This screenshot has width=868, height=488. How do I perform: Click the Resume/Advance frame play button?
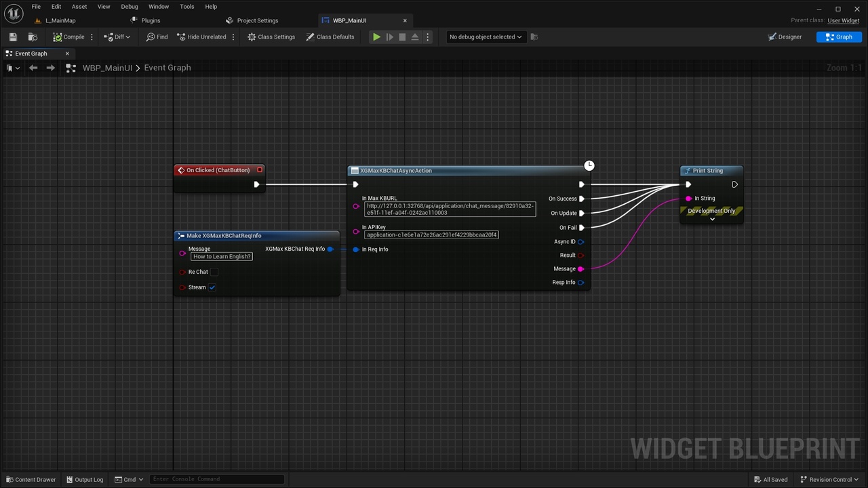click(389, 37)
